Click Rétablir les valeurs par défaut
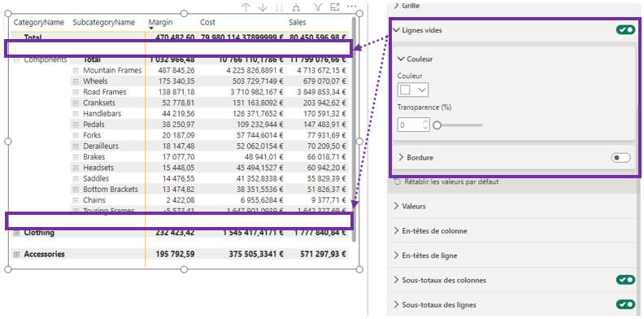The image size is (644, 319). 451,181
